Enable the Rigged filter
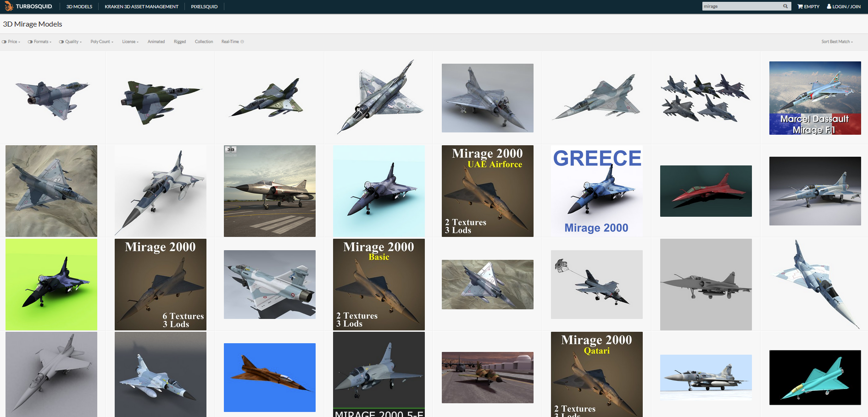Viewport: 868px width, 417px height. click(x=180, y=42)
